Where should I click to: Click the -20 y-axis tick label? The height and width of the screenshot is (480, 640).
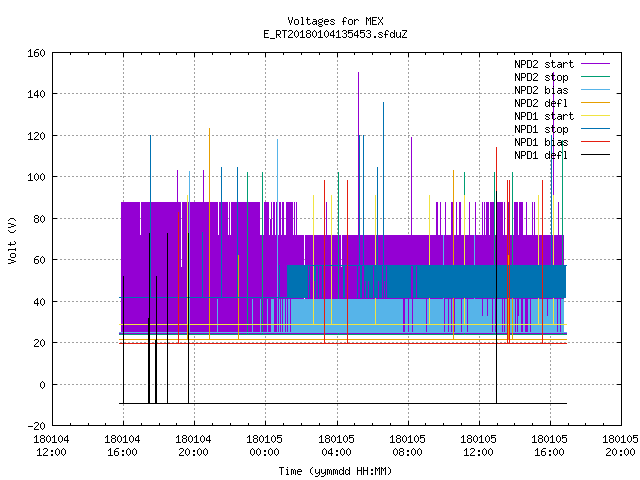pos(36,426)
